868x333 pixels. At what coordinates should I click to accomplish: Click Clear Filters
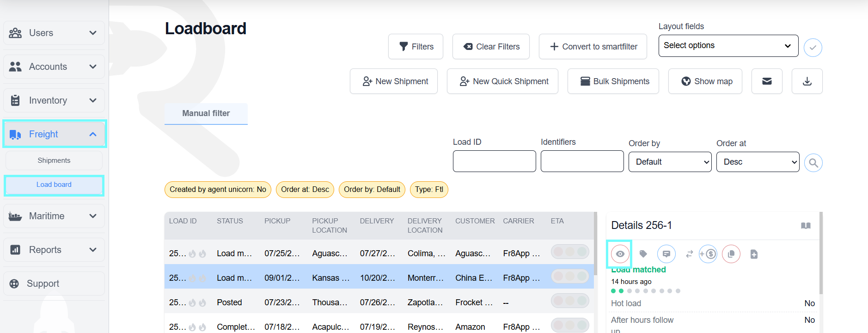tap(491, 47)
